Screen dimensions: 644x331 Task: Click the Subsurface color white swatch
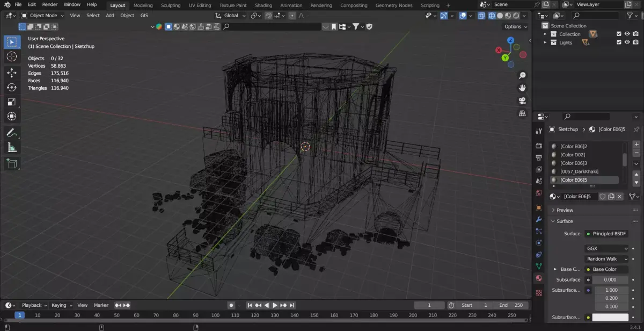pyautogui.click(x=610, y=318)
